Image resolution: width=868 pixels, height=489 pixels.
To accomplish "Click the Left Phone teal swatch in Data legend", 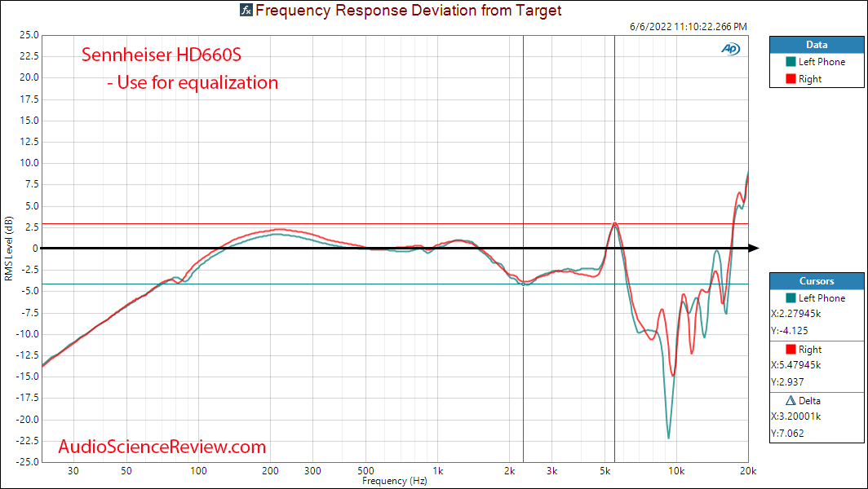I will 790,62.
